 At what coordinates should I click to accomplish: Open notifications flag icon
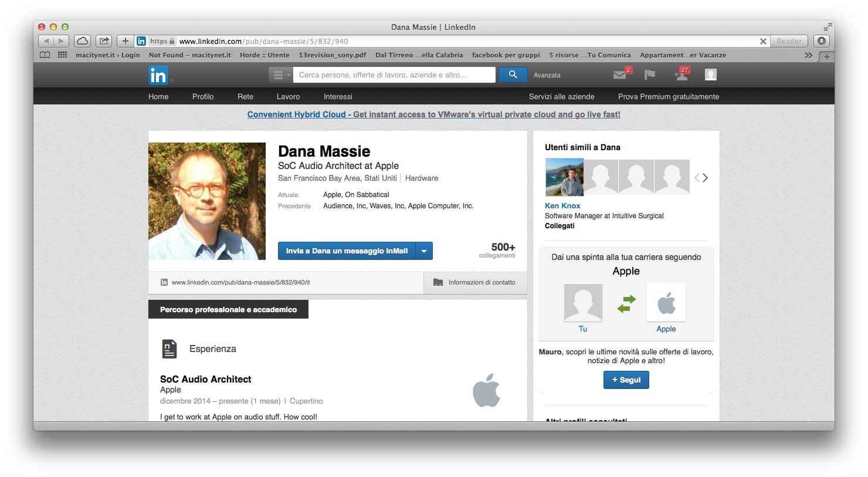pos(650,75)
